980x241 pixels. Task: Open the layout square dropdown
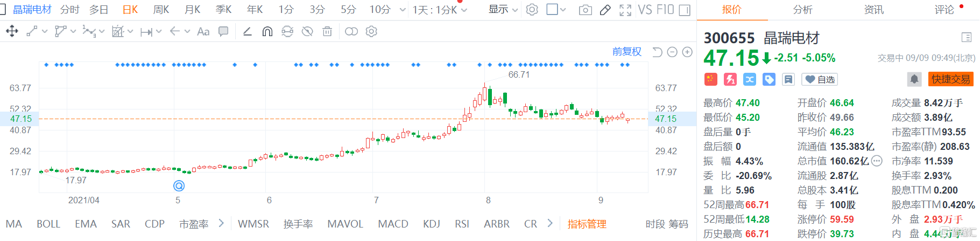[x=556, y=10]
